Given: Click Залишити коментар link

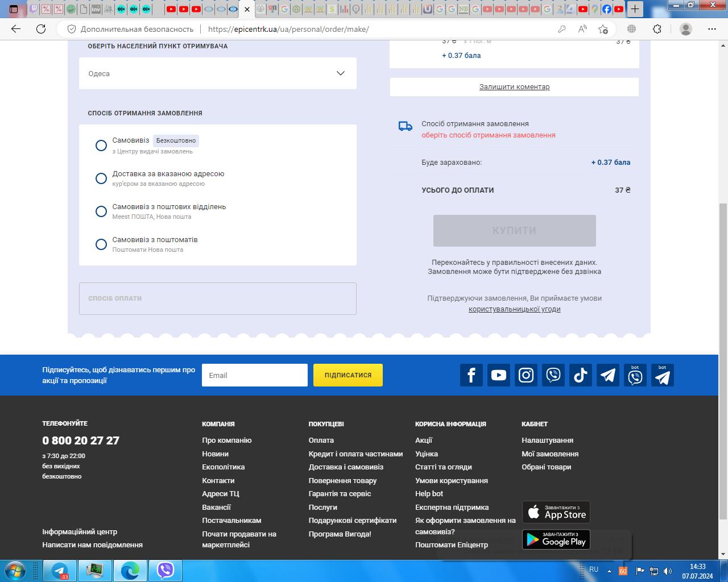Looking at the screenshot, I should point(514,87).
